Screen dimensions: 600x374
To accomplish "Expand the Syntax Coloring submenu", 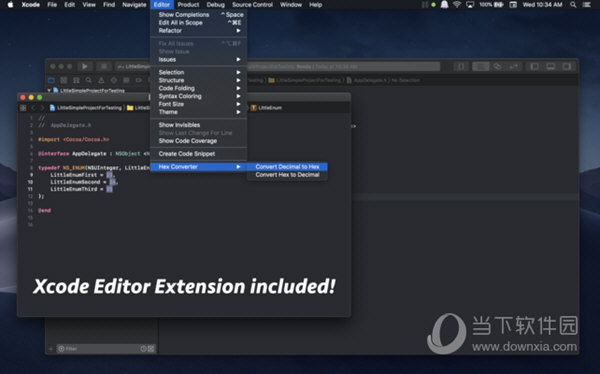I will (198, 96).
